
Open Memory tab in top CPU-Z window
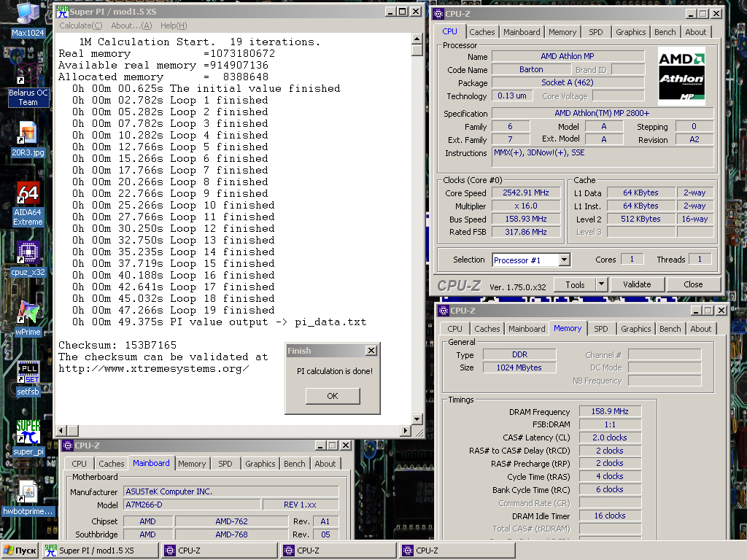coord(562,32)
